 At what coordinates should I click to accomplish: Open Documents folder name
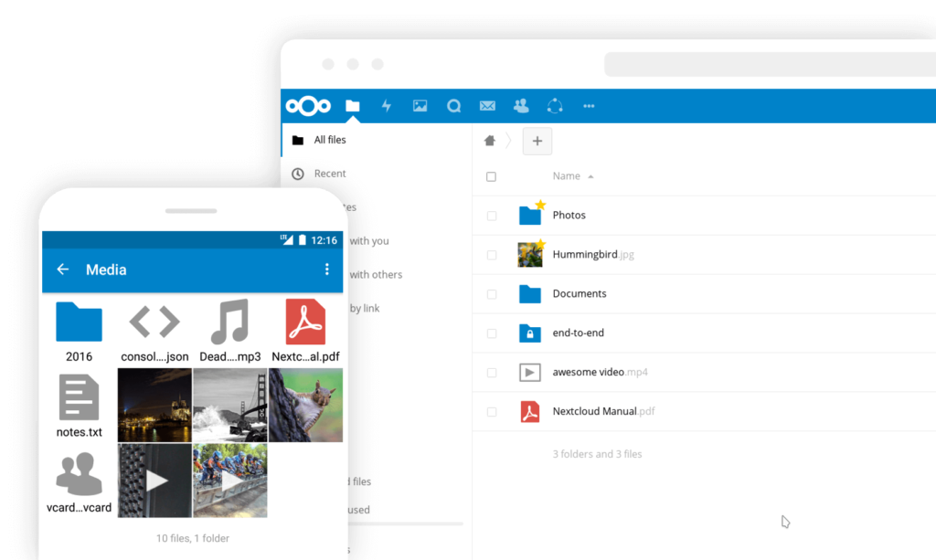[x=579, y=293]
